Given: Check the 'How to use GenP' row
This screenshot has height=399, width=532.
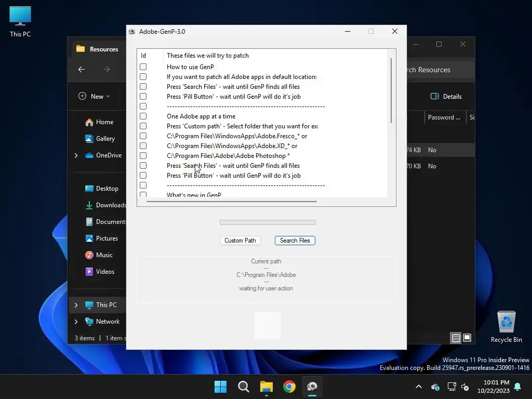Looking at the screenshot, I should 143,67.
